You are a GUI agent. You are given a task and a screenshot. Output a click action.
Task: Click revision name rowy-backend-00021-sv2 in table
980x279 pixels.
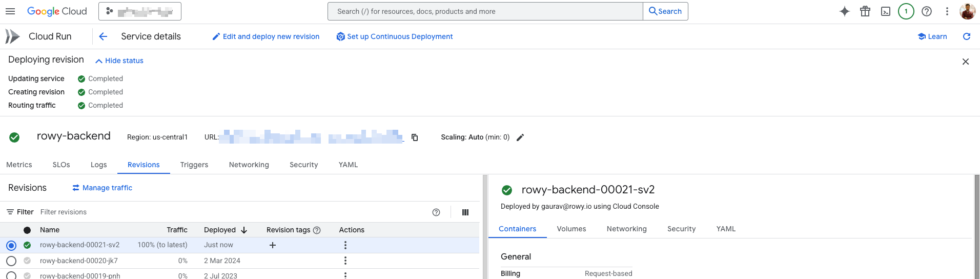tap(79, 245)
